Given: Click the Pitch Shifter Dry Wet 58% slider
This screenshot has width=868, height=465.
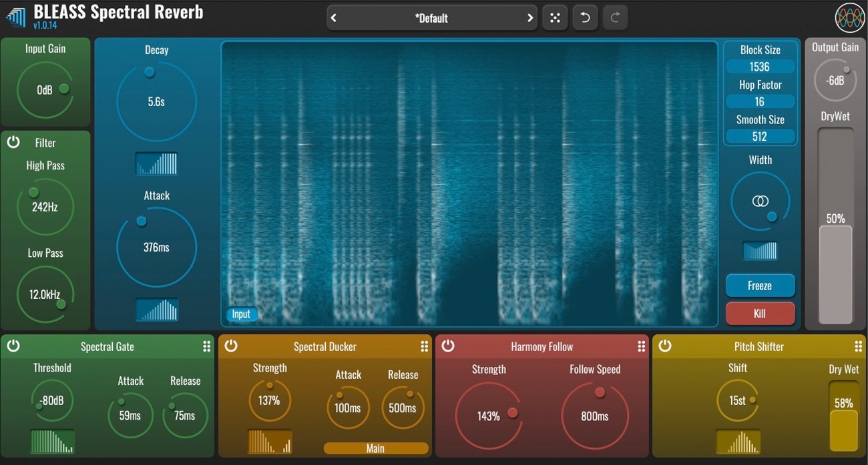Looking at the screenshot, I should tap(843, 416).
